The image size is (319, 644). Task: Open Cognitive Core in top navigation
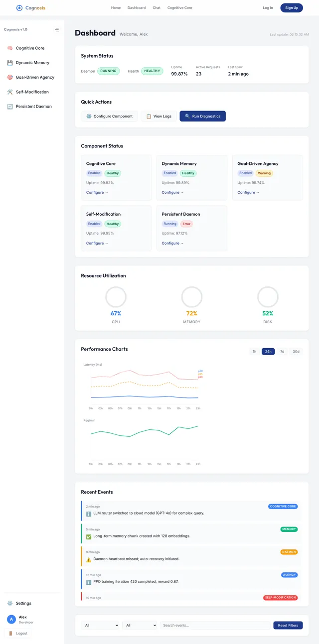(179, 8)
